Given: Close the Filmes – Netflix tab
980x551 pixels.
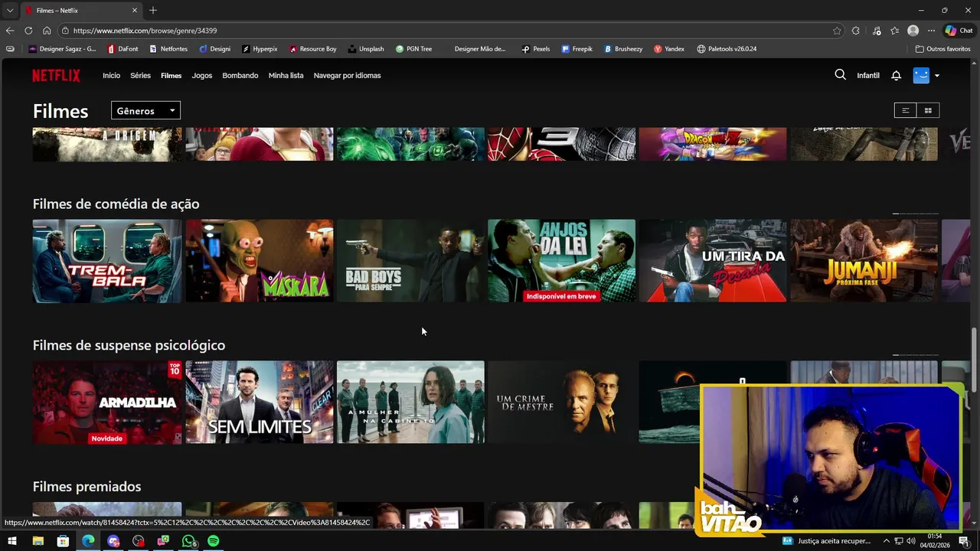Looking at the screenshot, I should coord(135,10).
